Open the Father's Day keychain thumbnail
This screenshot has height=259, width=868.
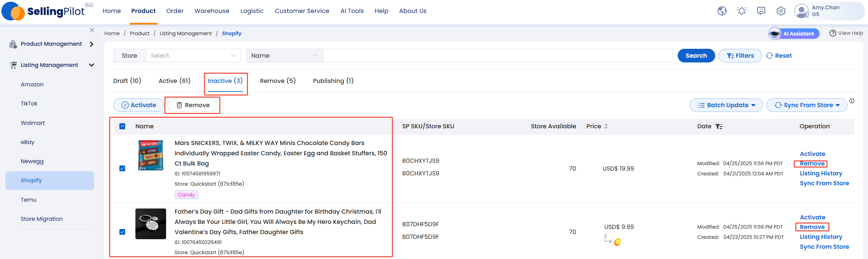coord(150,224)
